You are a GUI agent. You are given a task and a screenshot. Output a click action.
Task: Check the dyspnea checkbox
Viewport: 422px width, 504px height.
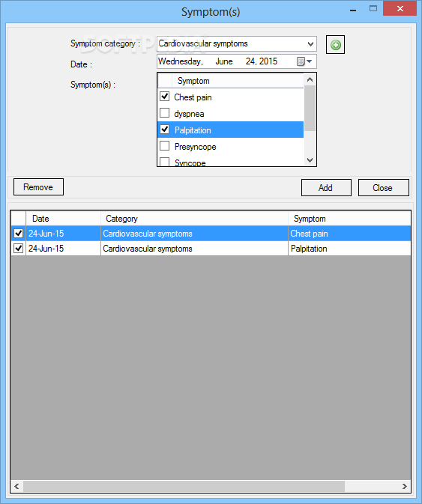165,113
